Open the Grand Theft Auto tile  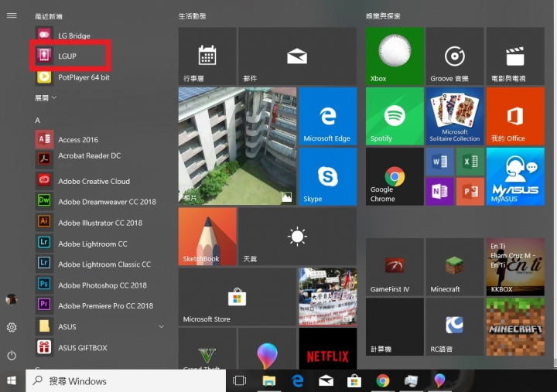[x=207, y=349]
